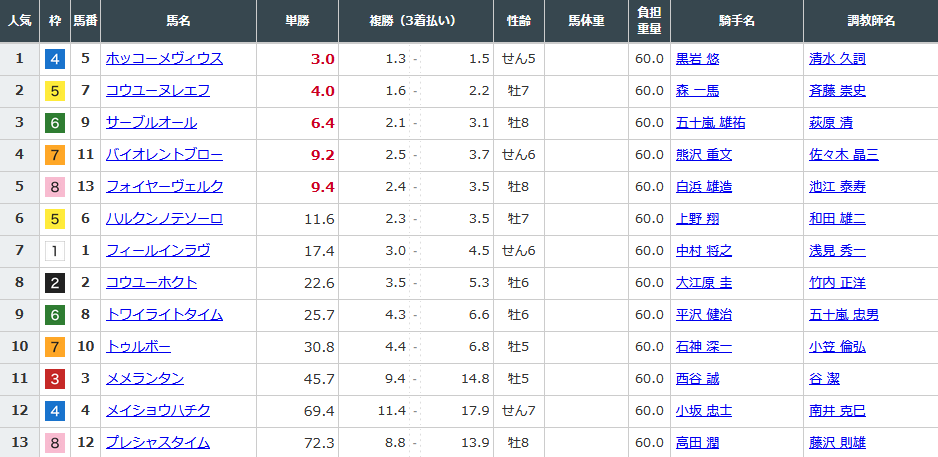Click the 人気 column header
The height and width of the screenshot is (457, 938).
(x=20, y=21)
